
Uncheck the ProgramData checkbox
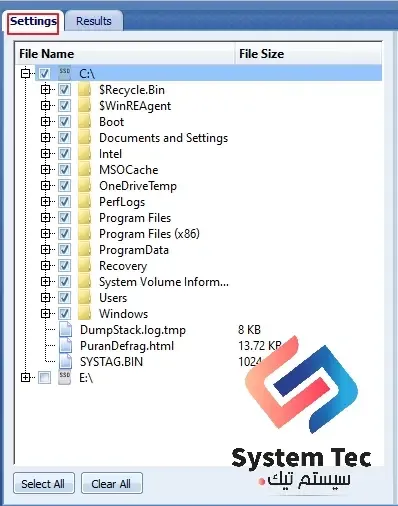64,249
